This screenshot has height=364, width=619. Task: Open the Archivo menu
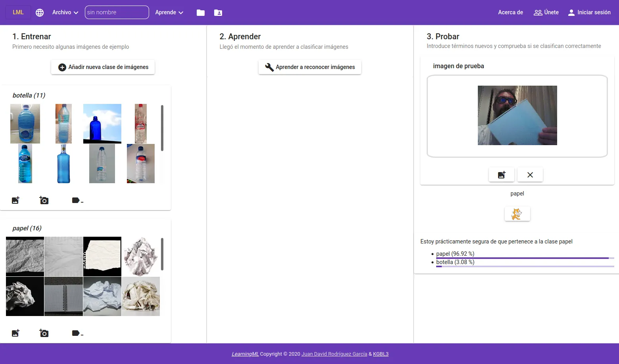pyautogui.click(x=65, y=12)
